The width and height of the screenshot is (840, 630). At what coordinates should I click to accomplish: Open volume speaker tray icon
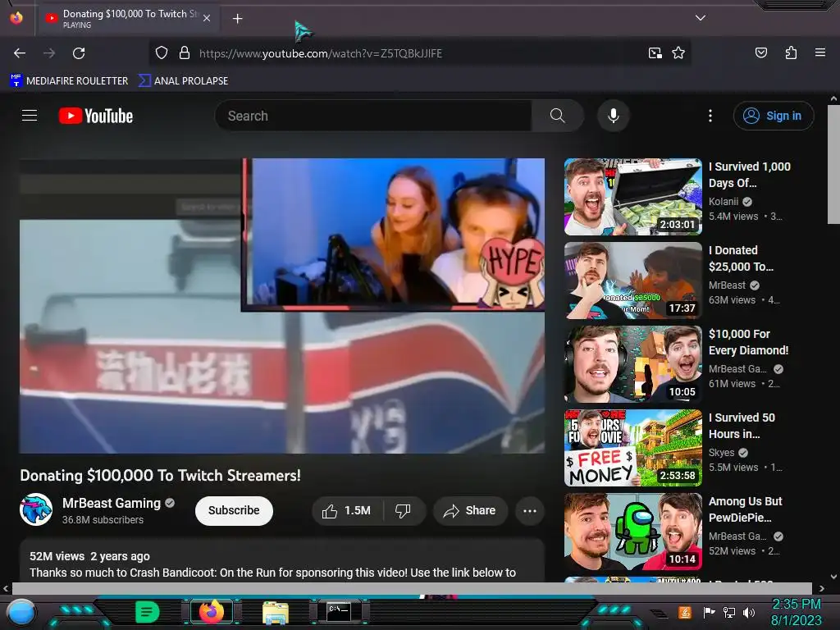click(749, 612)
